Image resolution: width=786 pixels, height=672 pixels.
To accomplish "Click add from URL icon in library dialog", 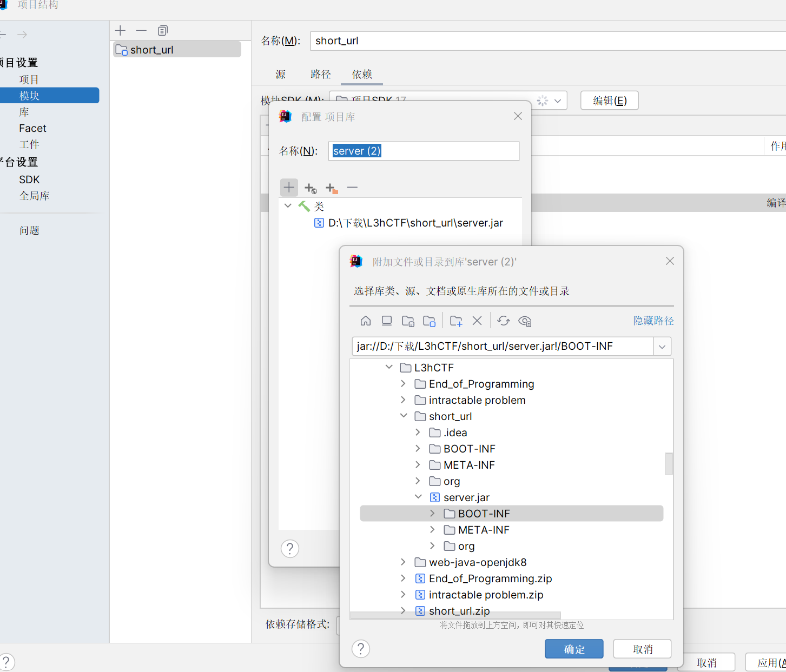I will (x=311, y=188).
